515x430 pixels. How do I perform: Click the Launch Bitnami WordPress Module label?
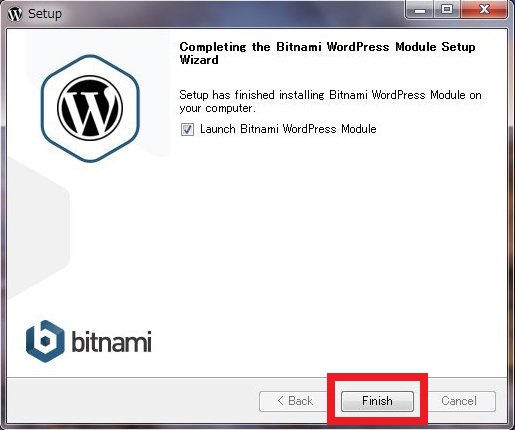coord(288,129)
